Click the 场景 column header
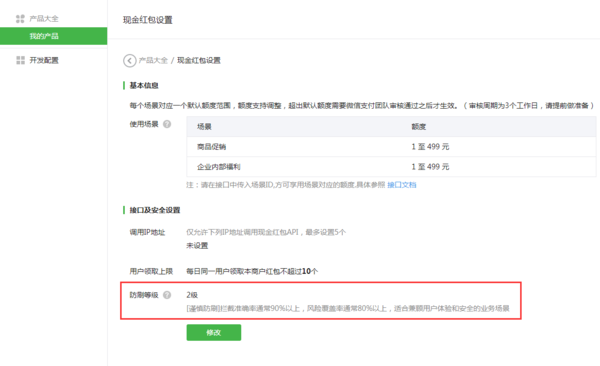This screenshot has height=366, width=600. pyautogui.click(x=204, y=127)
